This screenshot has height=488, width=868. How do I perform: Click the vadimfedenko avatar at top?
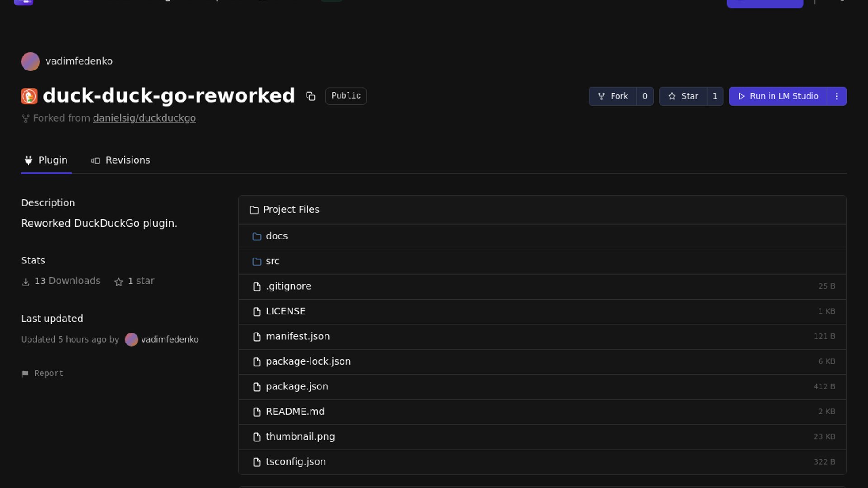pos(30,61)
